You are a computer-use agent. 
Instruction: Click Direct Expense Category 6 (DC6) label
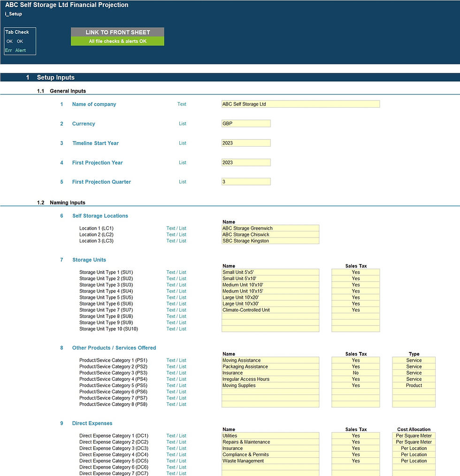click(x=114, y=467)
